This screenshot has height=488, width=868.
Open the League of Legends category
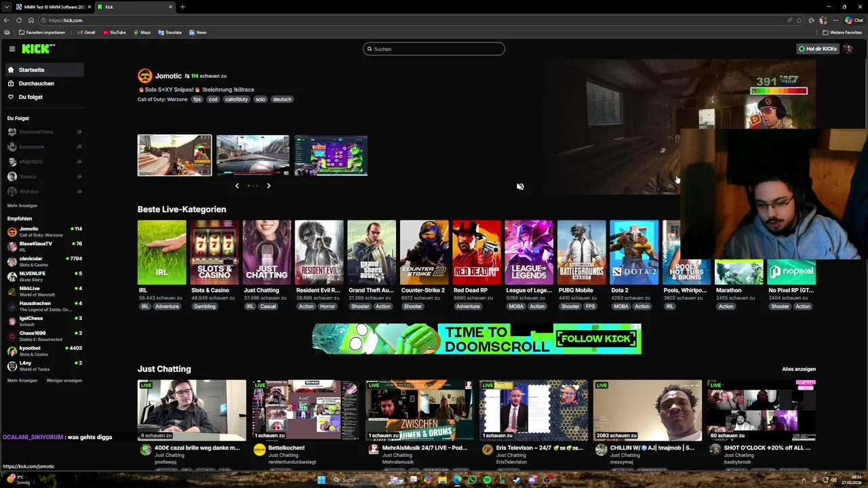click(530, 252)
